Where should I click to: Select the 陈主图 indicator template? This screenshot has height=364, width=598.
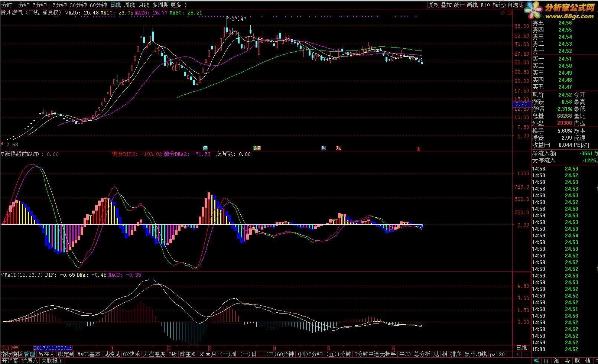pyautogui.click(x=188, y=354)
